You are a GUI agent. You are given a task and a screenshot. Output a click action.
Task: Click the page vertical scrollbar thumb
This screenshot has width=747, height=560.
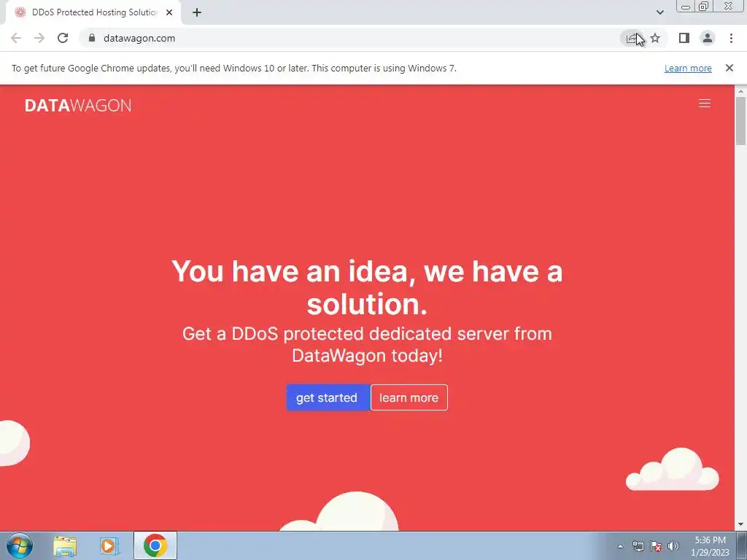(x=740, y=120)
